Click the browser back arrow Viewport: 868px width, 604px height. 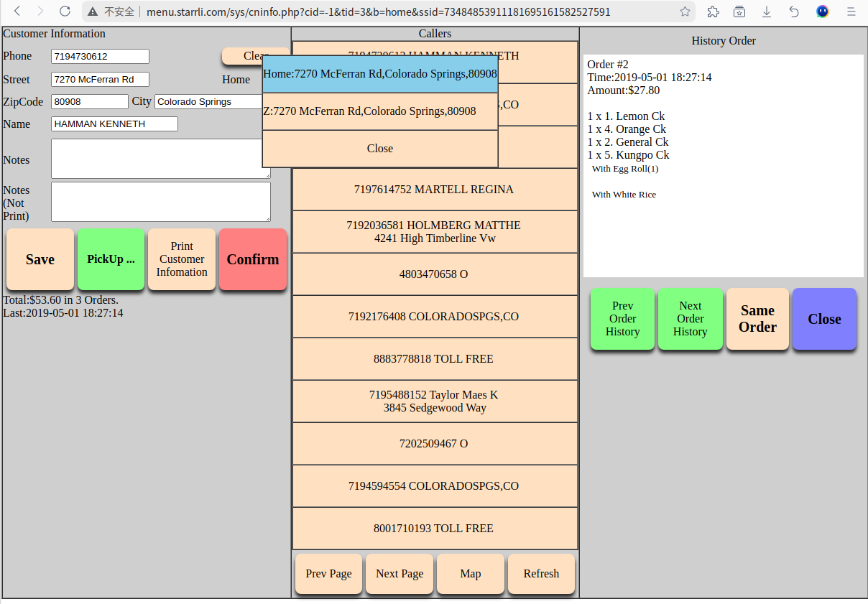click(17, 11)
